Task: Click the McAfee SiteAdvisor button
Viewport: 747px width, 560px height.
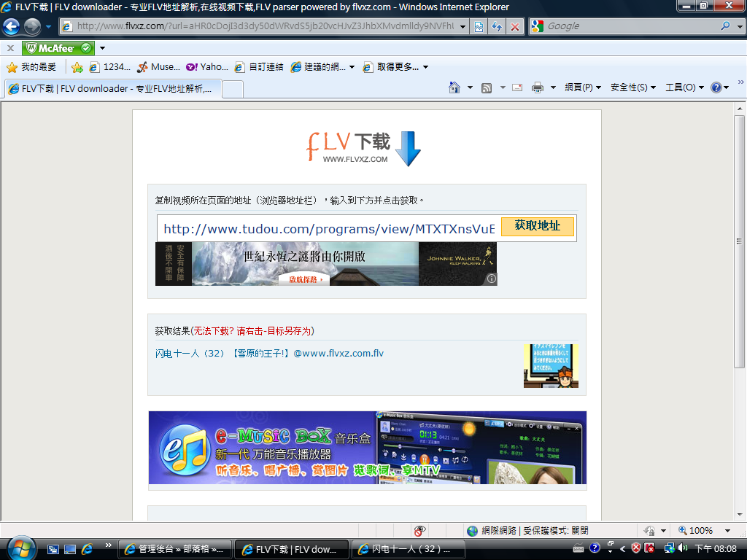Action: [58, 48]
